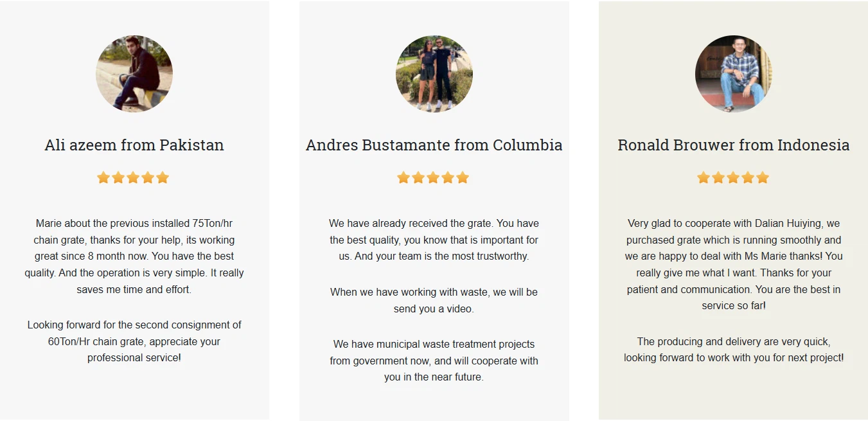Click the third star in Ali azeem's rating
Image resolution: width=868 pixels, height=421 pixels.
(x=133, y=177)
